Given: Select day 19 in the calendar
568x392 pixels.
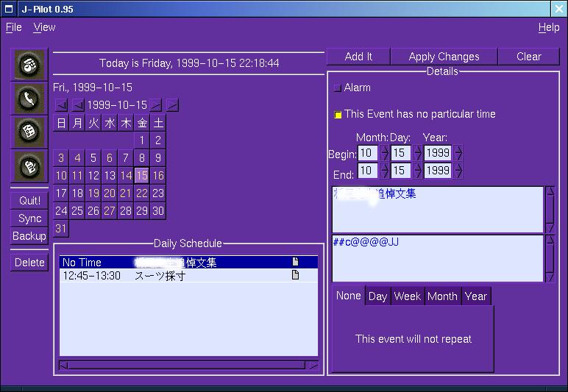Looking at the screenshot, I should (x=93, y=193).
